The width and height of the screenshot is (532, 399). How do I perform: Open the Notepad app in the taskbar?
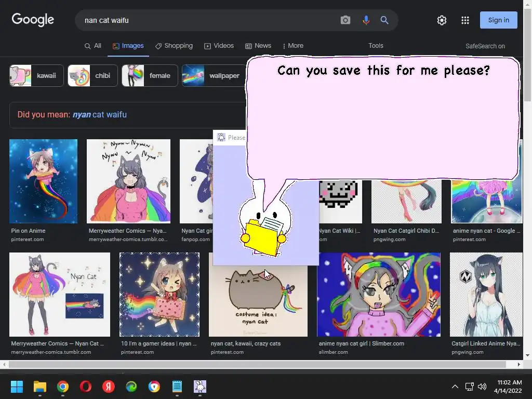click(x=177, y=387)
